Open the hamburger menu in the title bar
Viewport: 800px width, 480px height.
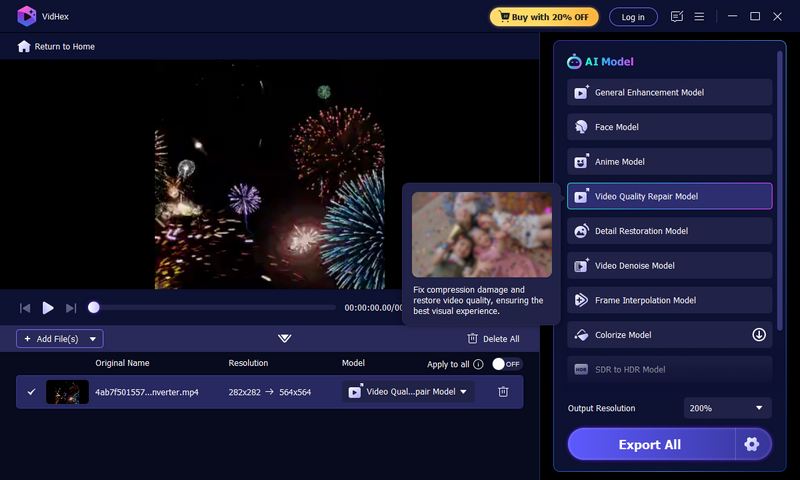[x=700, y=17]
